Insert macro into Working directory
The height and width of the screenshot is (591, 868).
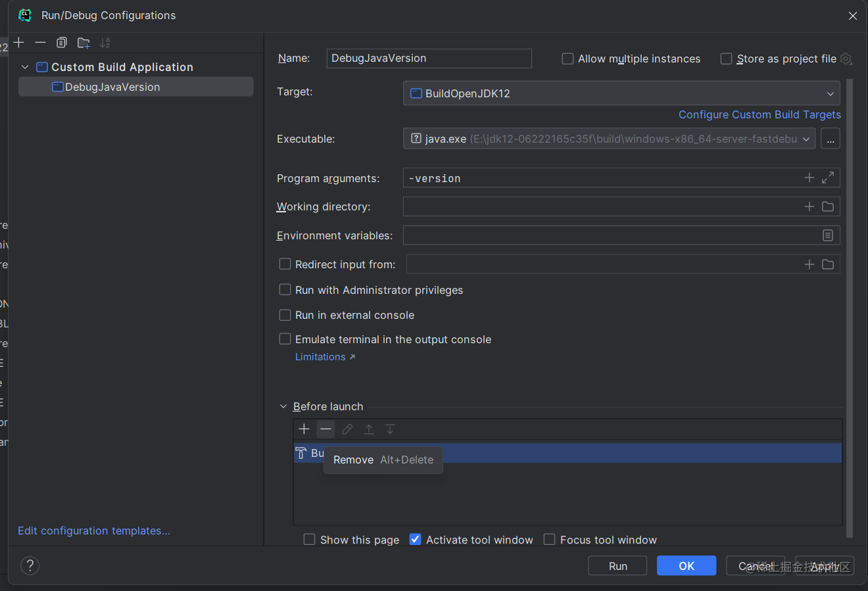click(x=809, y=206)
